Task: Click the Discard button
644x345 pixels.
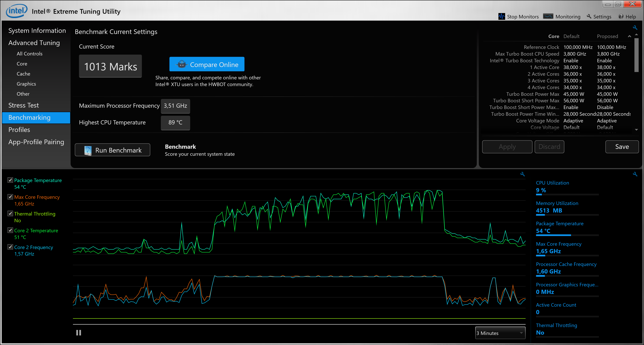Action: pos(549,147)
